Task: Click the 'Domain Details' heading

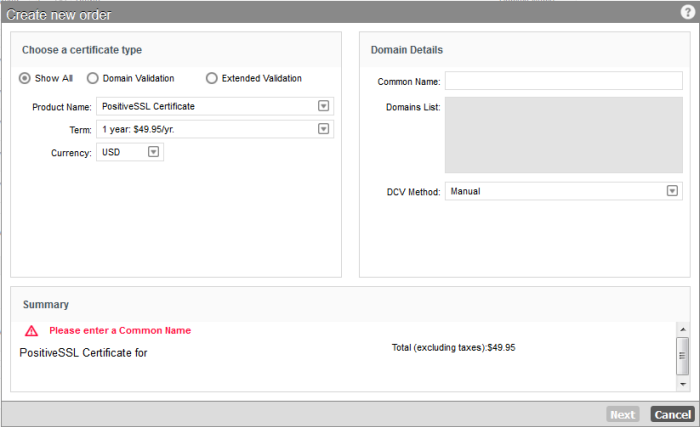Action: [x=407, y=50]
